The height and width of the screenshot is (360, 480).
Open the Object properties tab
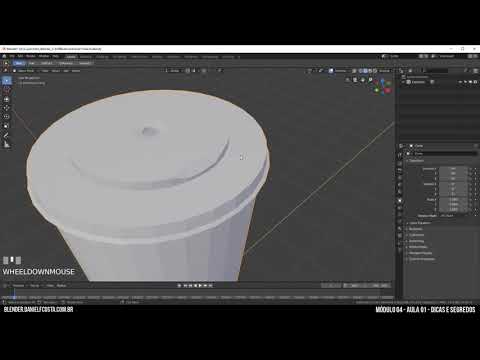coord(400,201)
